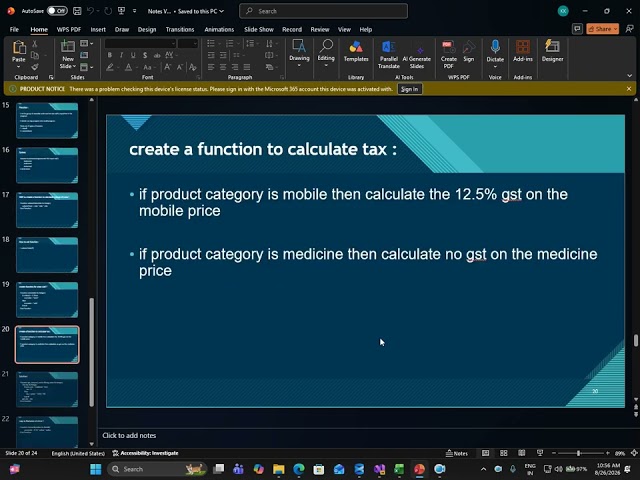Viewport: 640px width, 480px height.
Task: Switch to the Transitions tab
Action: click(x=180, y=29)
